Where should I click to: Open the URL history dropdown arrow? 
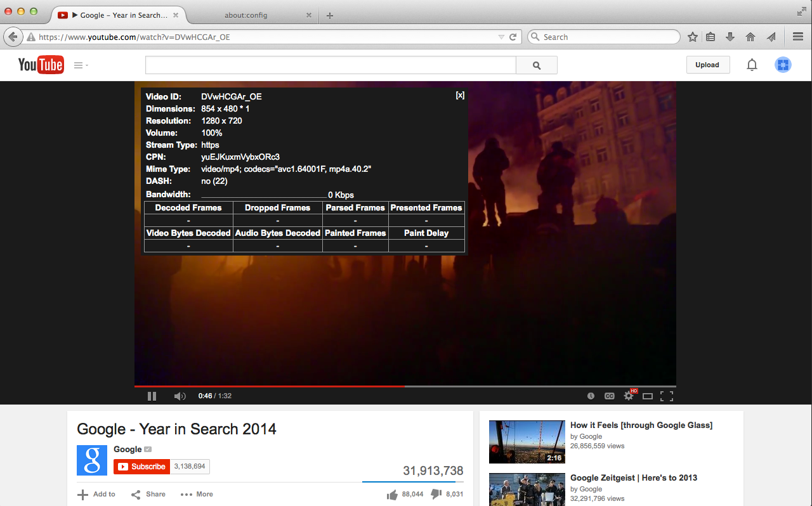click(x=501, y=37)
